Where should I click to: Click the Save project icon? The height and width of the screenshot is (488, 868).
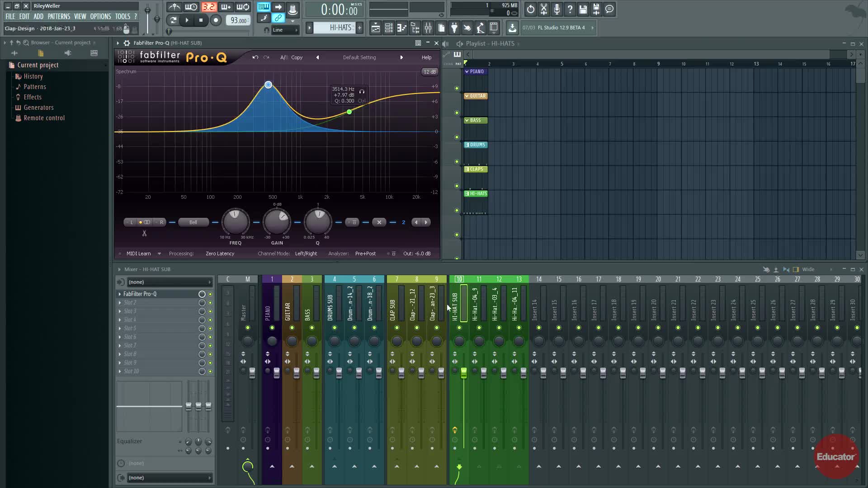tap(583, 9)
